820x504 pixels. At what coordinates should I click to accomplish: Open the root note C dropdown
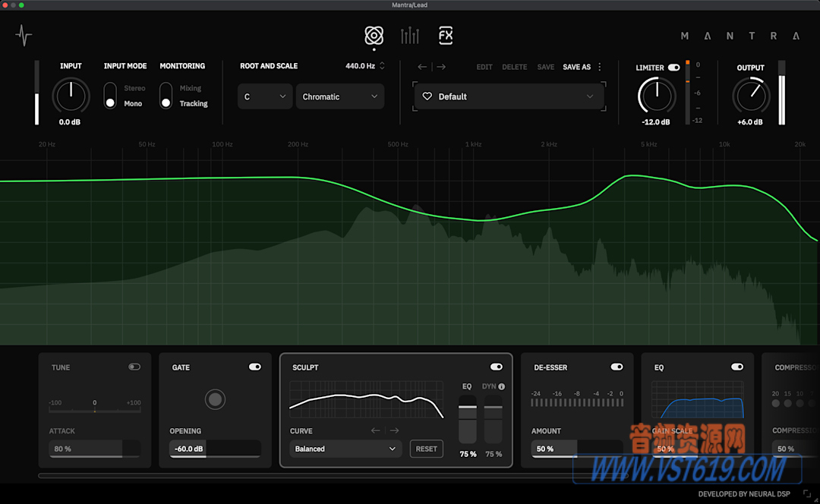[x=264, y=96]
